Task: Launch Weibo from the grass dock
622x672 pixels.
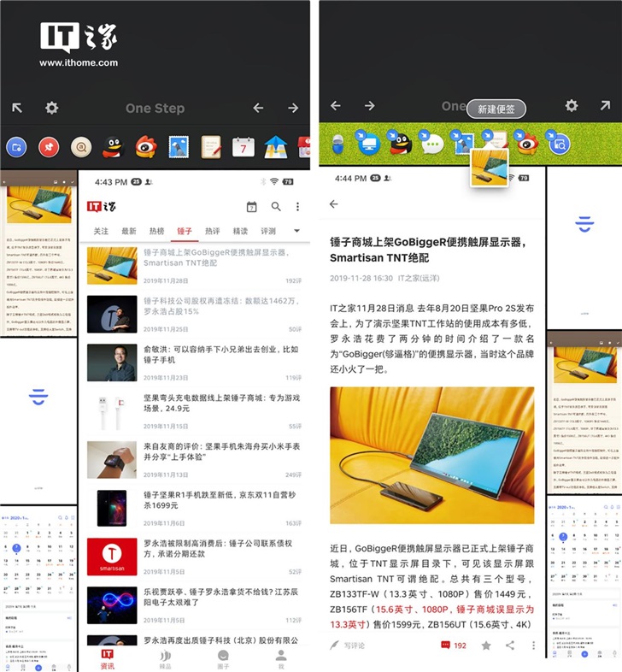Action: 526,143
